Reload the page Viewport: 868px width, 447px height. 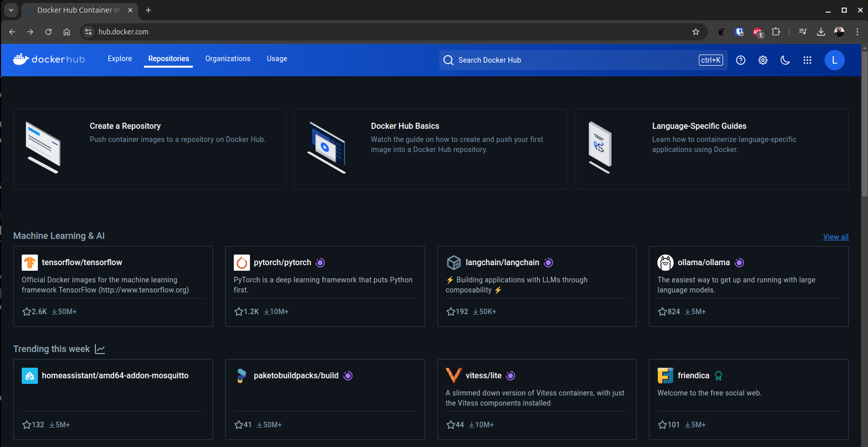click(48, 32)
